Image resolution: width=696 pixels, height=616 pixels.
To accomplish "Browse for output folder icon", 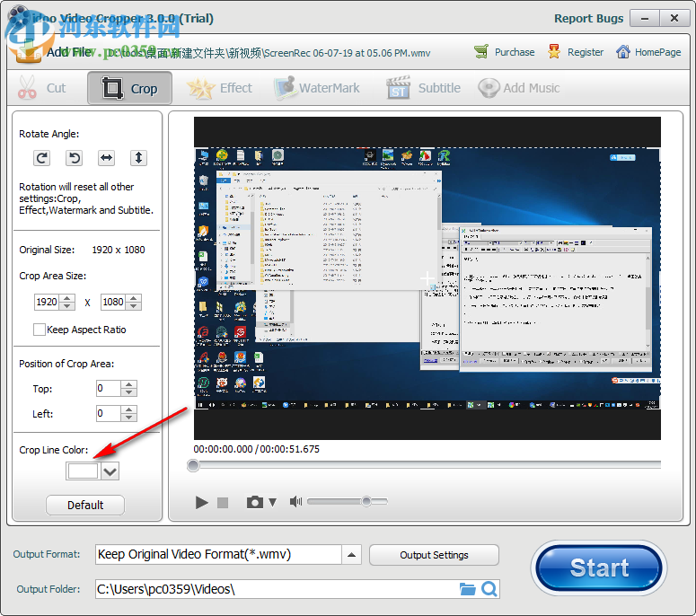I will tap(467, 589).
